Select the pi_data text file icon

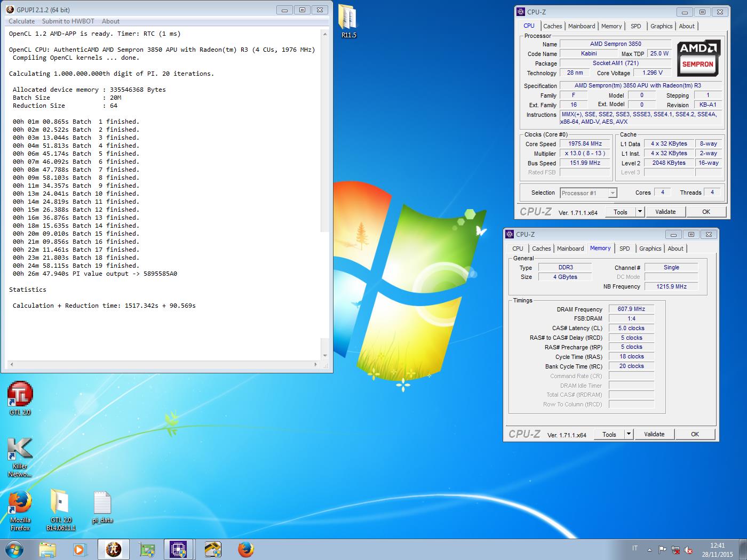point(102,507)
